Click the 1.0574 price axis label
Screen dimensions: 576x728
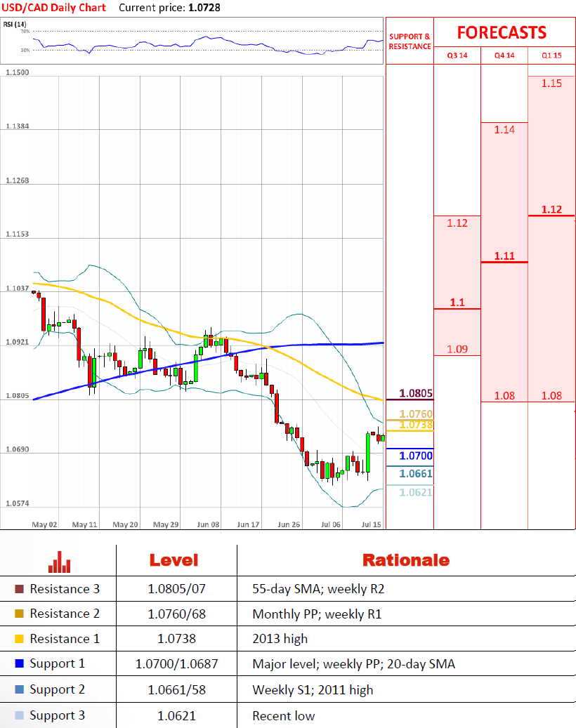click(x=17, y=503)
